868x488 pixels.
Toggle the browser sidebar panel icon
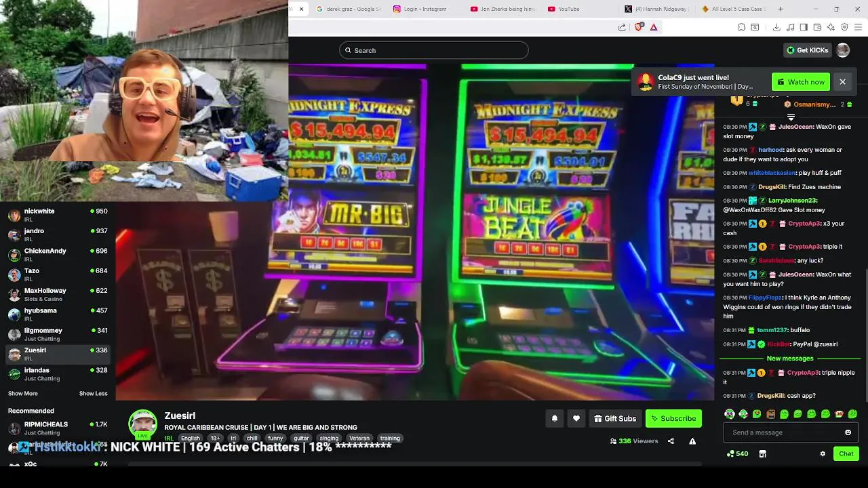click(x=804, y=27)
